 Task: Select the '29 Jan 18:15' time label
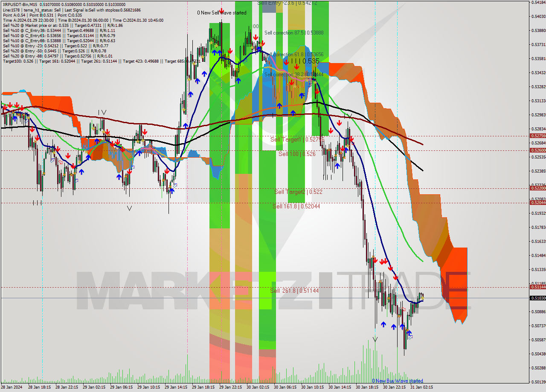203,388
